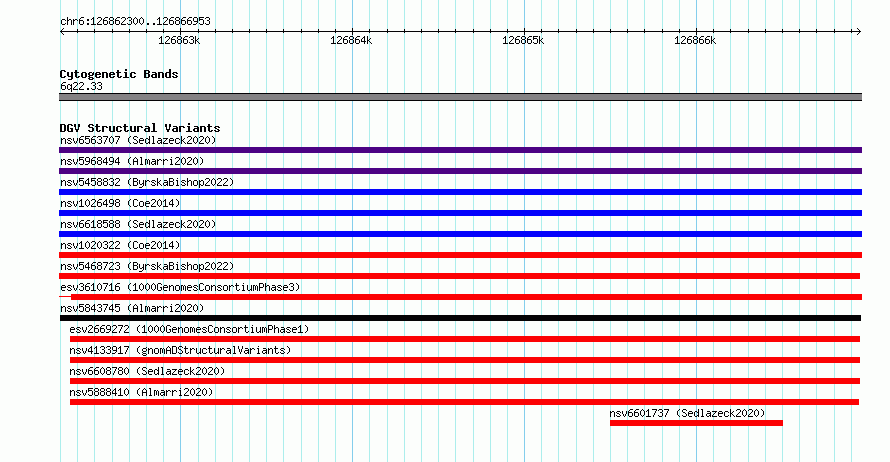The image size is (890, 462).
Task: Open the nsv5458832 (ByrskaBishop2022) label
Action: click(x=147, y=182)
